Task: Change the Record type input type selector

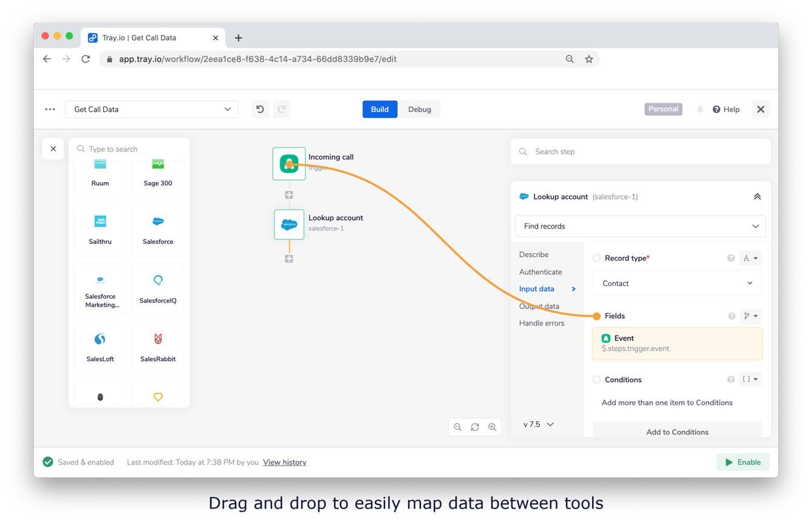Action: point(751,258)
